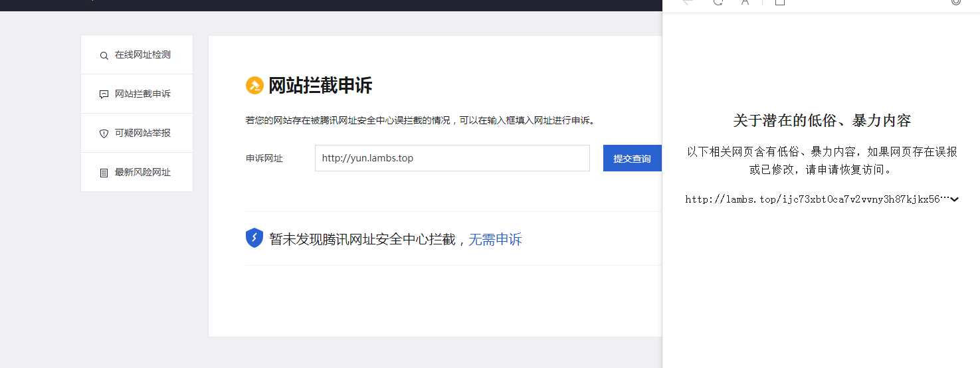Click the shield icon beside 可疑网站举报
The height and width of the screenshot is (368, 980).
[x=104, y=134]
